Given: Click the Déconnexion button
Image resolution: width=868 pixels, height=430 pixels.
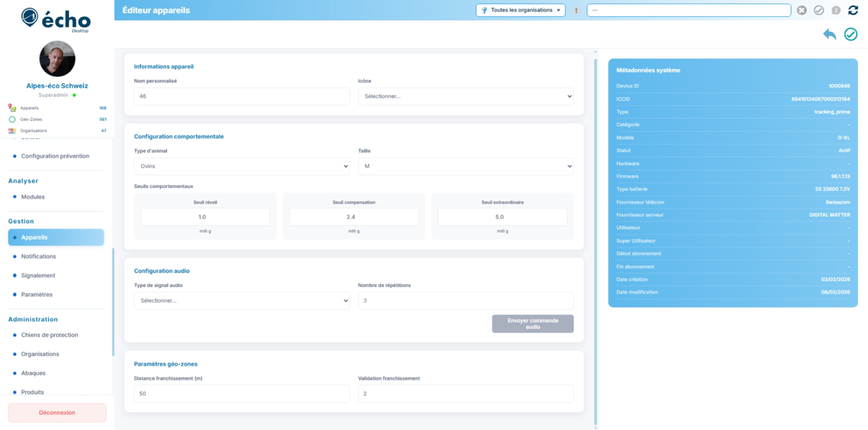Looking at the screenshot, I should click(57, 412).
